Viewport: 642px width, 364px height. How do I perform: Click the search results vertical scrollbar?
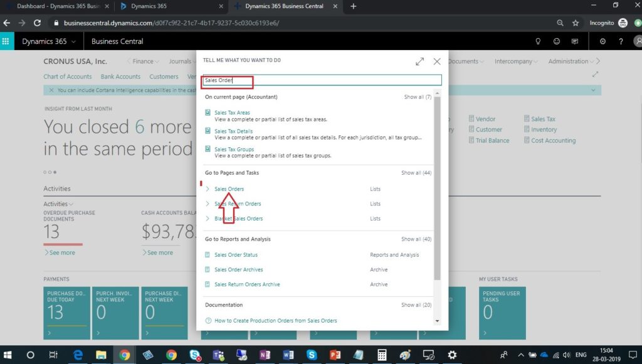pos(437,188)
